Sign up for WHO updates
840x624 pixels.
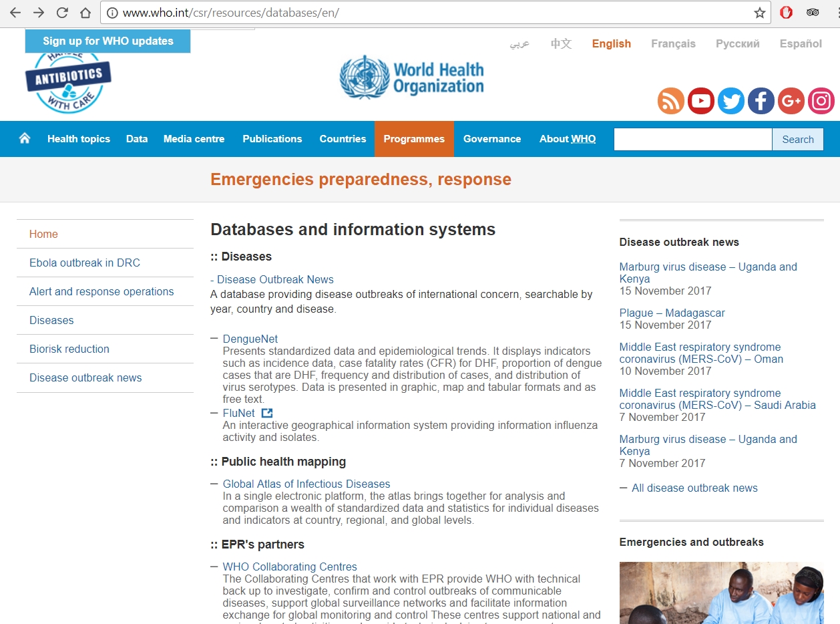click(108, 41)
